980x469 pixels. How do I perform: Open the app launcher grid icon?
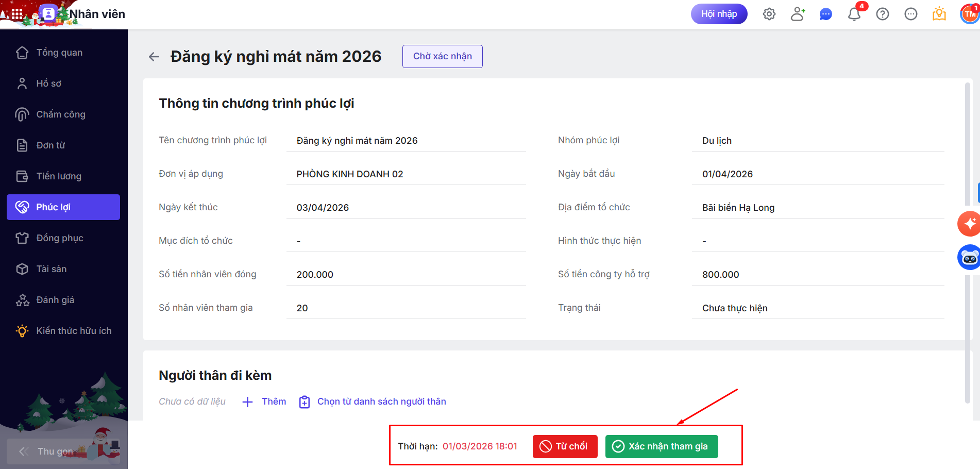click(17, 14)
